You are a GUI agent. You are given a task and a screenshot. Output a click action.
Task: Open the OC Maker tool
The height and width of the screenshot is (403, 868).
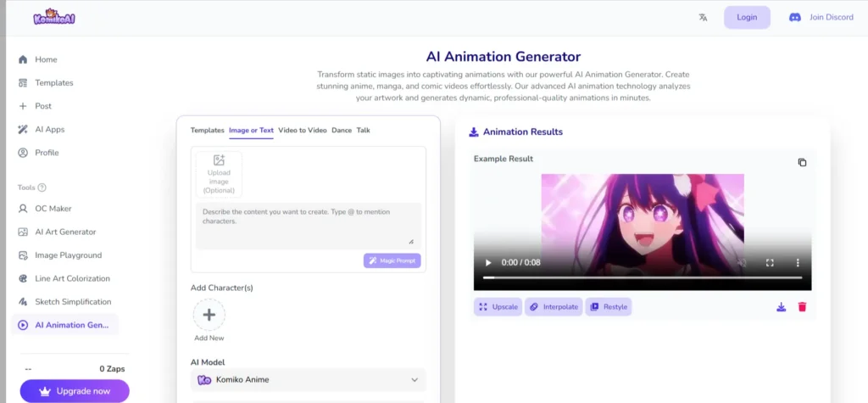[53, 209]
